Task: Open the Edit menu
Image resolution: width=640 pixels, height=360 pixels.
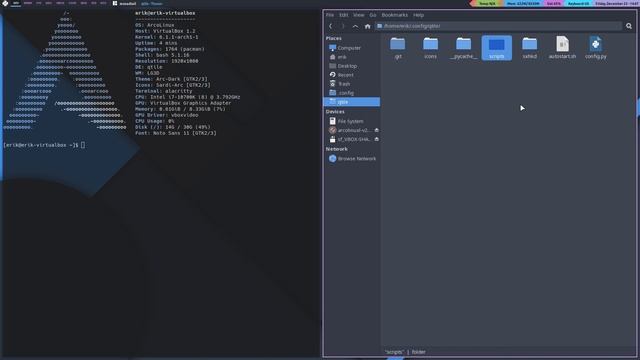Action: (x=344, y=15)
